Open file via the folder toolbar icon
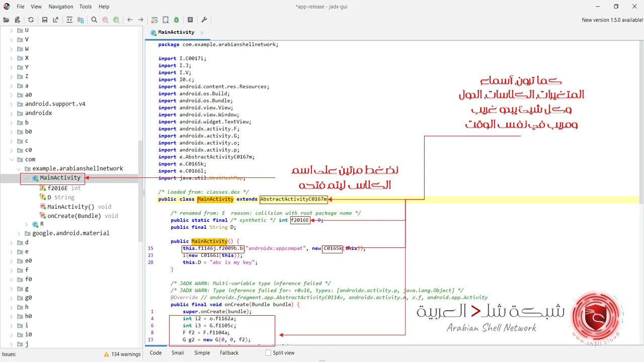This screenshot has height=362, width=644. [7, 20]
